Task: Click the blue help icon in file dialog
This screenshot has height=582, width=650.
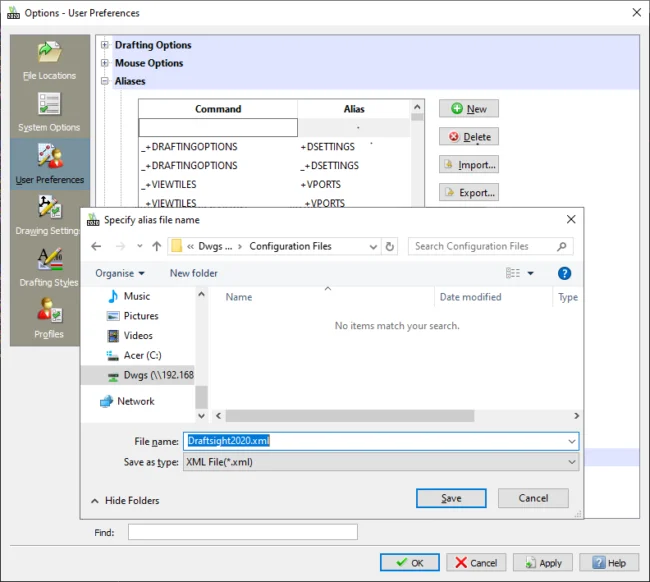Action: [x=564, y=273]
